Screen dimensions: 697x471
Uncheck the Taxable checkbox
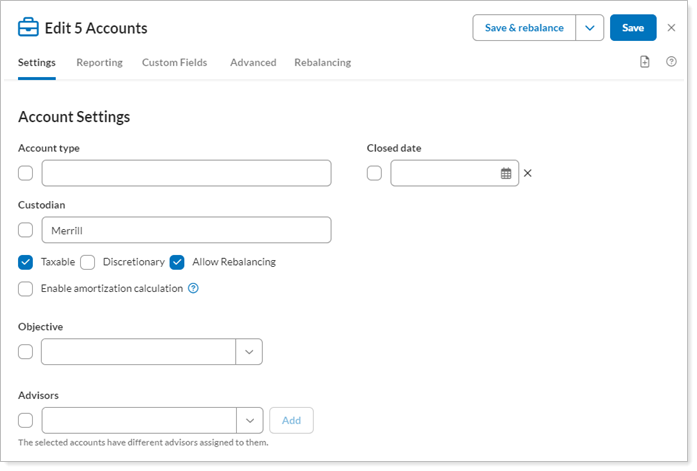pyautogui.click(x=26, y=262)
